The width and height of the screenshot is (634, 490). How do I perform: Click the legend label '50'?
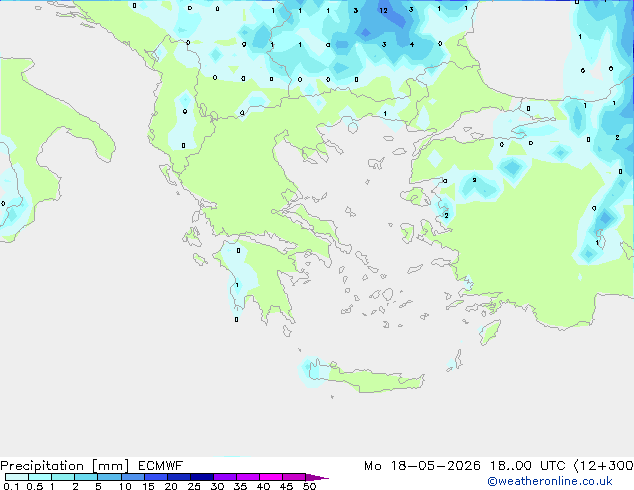pyautogui.click(x=310, y=486)
